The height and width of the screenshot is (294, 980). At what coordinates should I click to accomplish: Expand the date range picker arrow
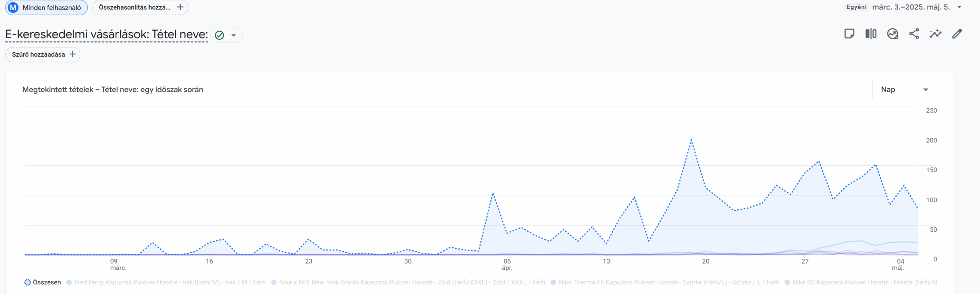coord(959,7)
